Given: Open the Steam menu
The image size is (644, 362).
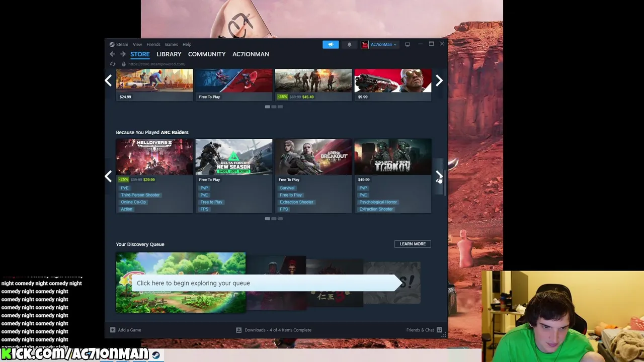Looking at the screenshot, I should click(x=122, y=44).
